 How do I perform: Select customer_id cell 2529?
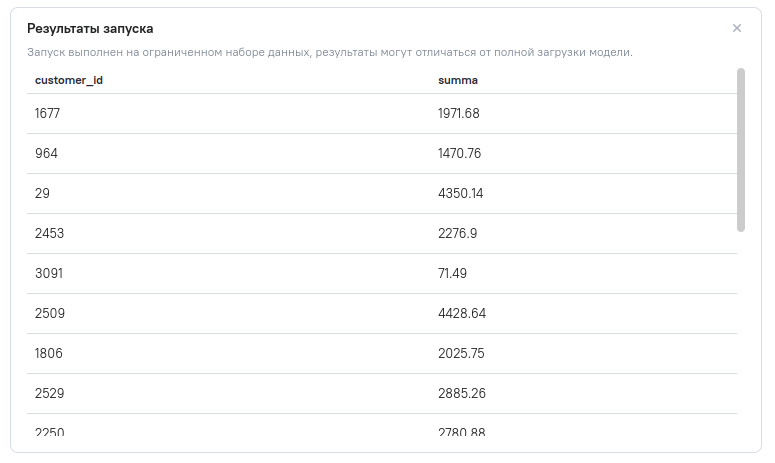pos(49,394)
